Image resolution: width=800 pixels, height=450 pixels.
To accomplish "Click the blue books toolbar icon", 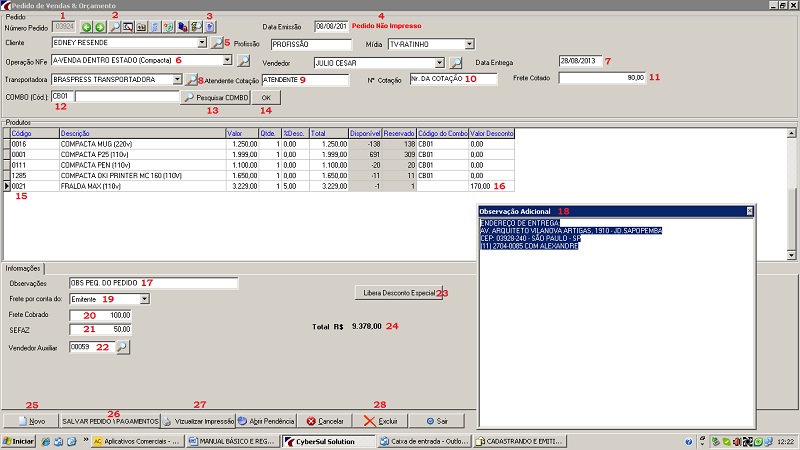I will coord(182,27).
